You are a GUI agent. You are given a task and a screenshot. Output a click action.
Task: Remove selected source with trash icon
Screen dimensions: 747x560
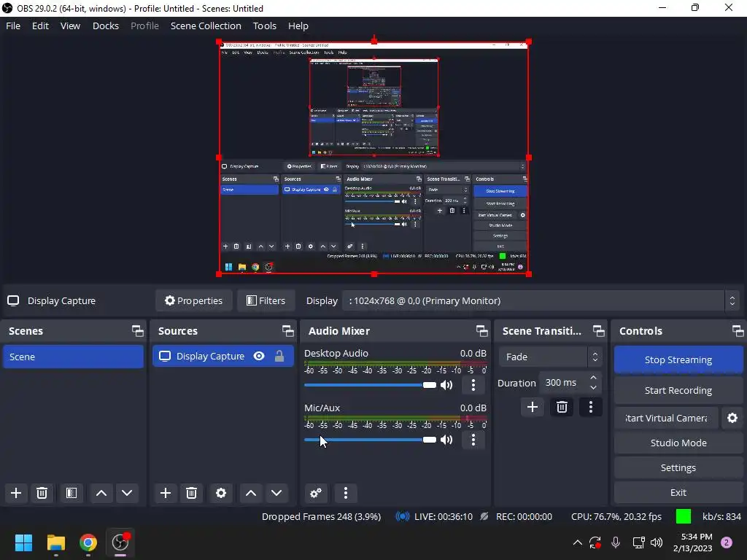(x=192, y=493)
